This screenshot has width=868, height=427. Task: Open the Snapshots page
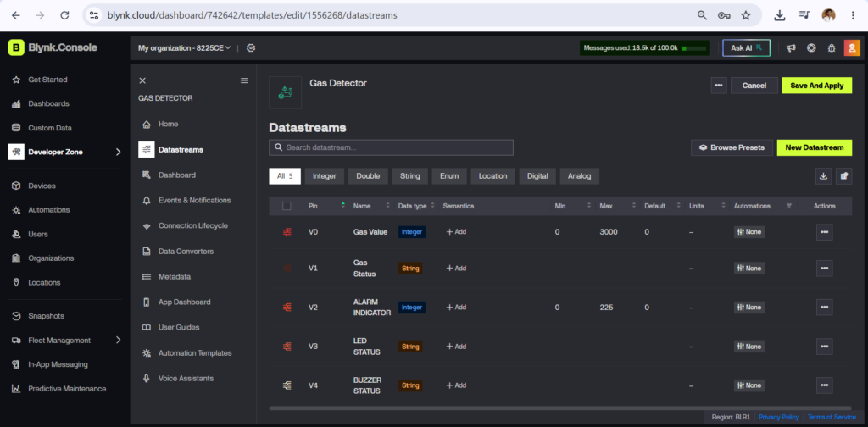point(37,316)
